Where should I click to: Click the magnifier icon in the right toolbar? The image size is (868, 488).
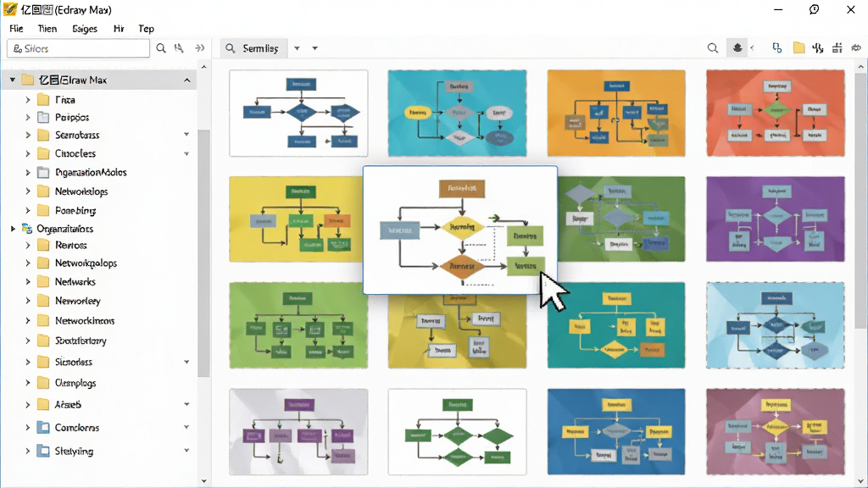pos(712,48)
